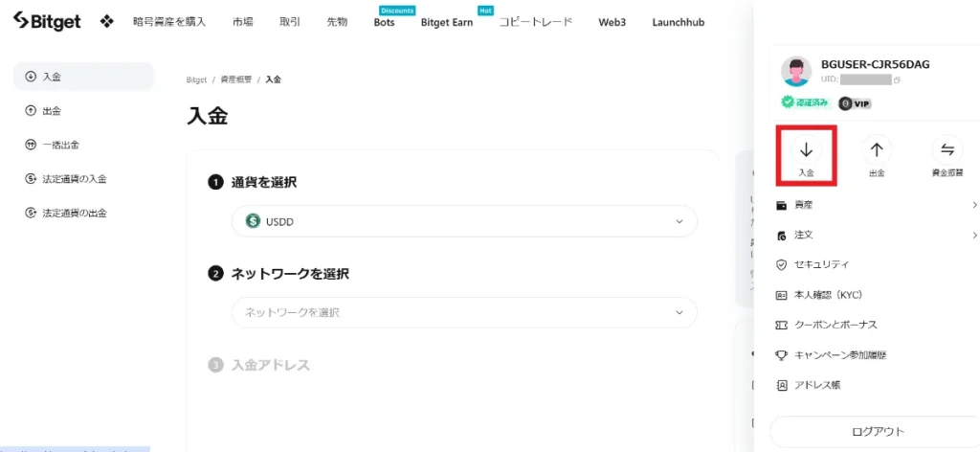Click the 入金 page heading

(208, 116)
